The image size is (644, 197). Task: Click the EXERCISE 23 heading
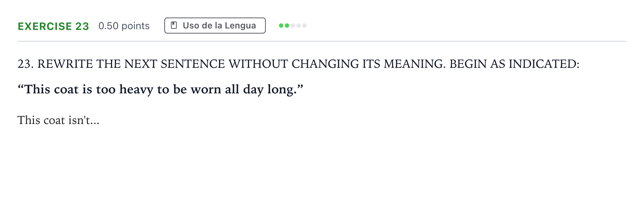click(53, 26)
